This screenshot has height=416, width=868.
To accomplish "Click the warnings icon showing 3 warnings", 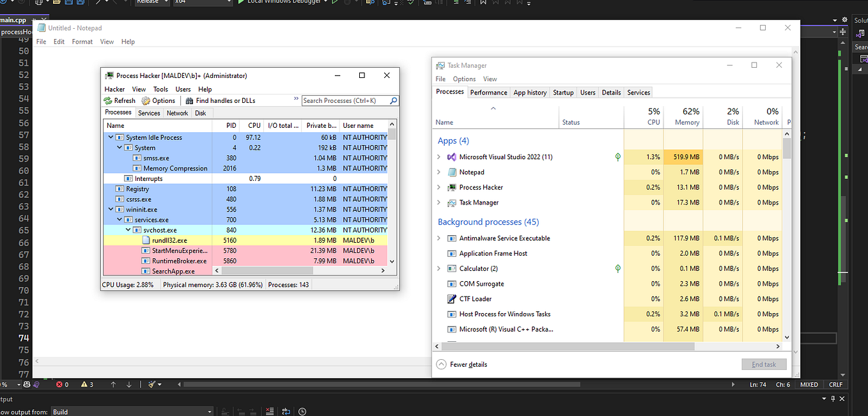I will [84, 384].
